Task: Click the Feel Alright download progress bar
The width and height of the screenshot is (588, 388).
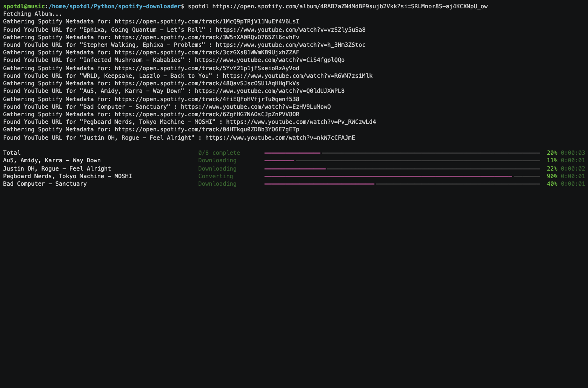Action: 402,169
